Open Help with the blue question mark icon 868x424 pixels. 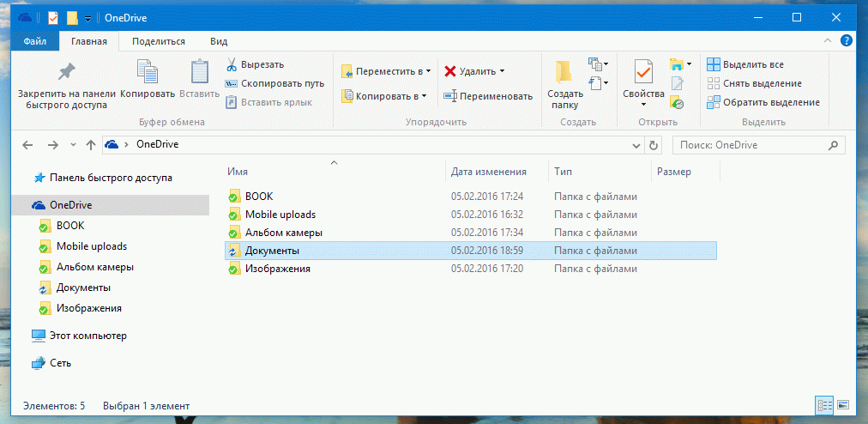847,40
